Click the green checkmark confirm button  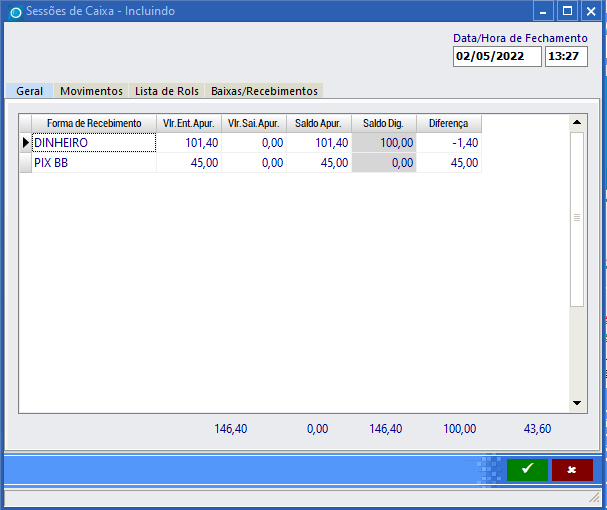click(x=527, y=470)
